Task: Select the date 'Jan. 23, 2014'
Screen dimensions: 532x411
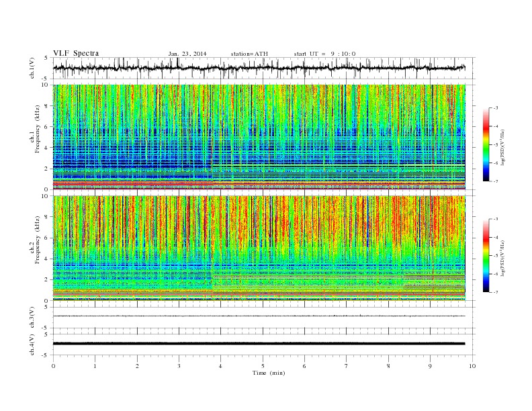Action: pyautogui.click(x=187, y=54)
